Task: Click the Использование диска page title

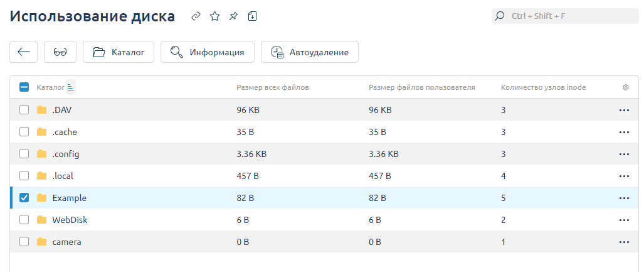Action: [x=92, y=16]
